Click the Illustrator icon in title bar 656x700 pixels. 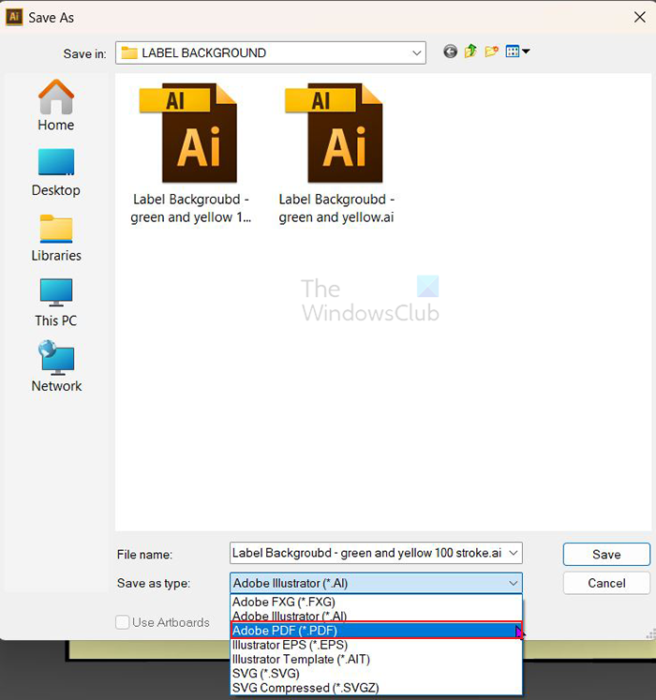tap(14, 17)
